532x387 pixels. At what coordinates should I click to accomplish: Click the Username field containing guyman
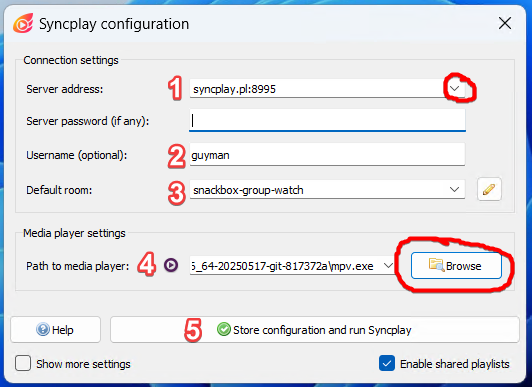(x=327, y=155)
